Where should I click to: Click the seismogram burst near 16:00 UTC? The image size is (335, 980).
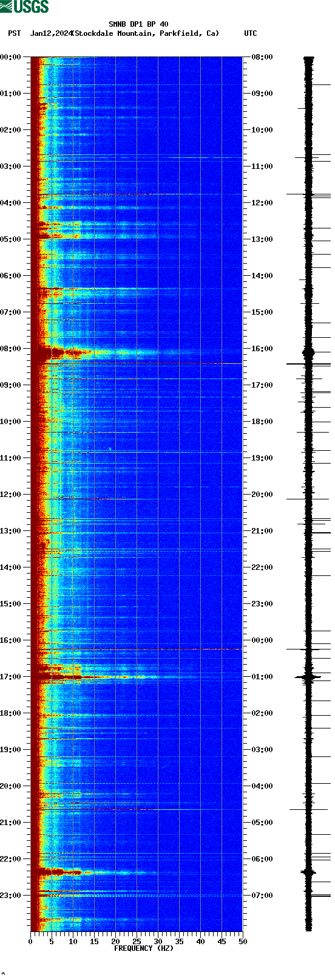tap(308, 352)
